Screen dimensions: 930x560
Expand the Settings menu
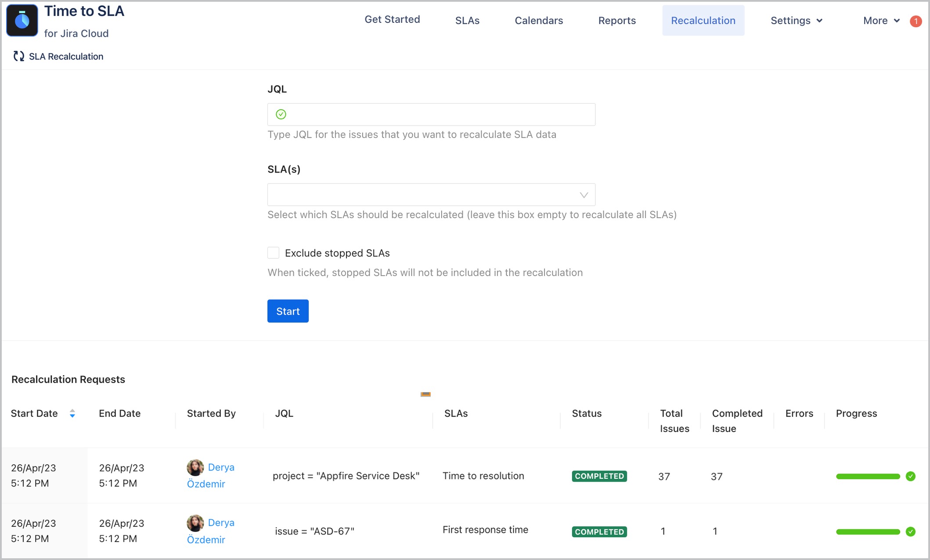click(x=797, y=21)
